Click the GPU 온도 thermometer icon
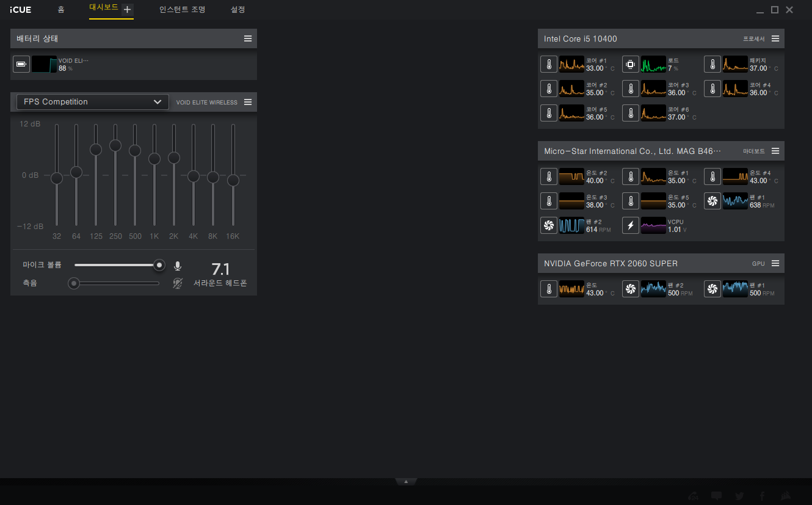This screenshot has height=505, width=812. click(549, 289)
